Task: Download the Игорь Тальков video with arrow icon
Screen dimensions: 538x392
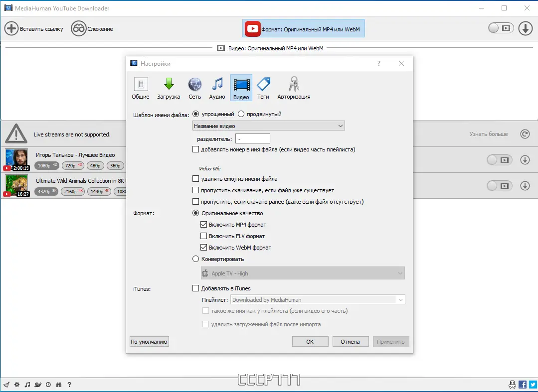Action: tap(525, 160)
